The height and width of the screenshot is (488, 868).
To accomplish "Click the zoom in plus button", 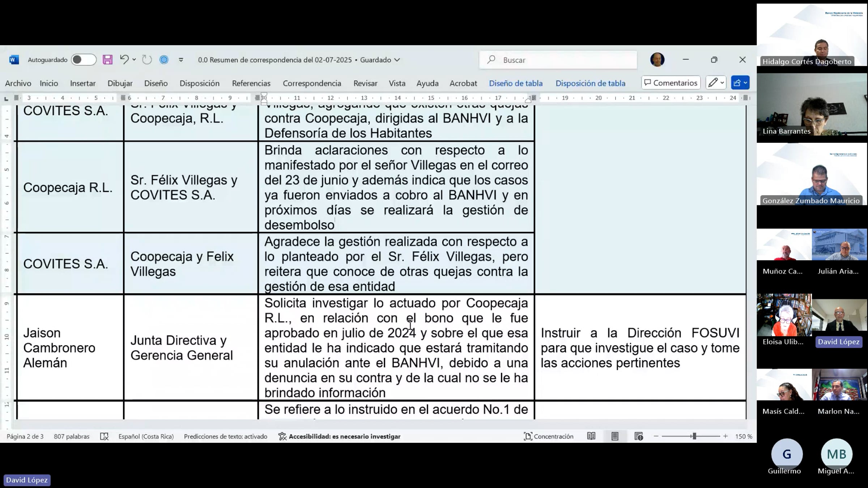I will (x=726, y=436).
